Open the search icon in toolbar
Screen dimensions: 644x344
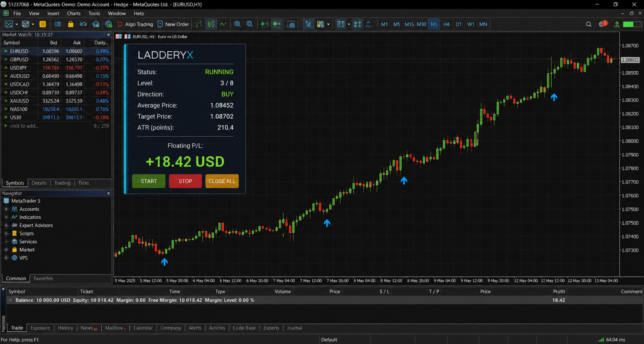click(588, 24)
